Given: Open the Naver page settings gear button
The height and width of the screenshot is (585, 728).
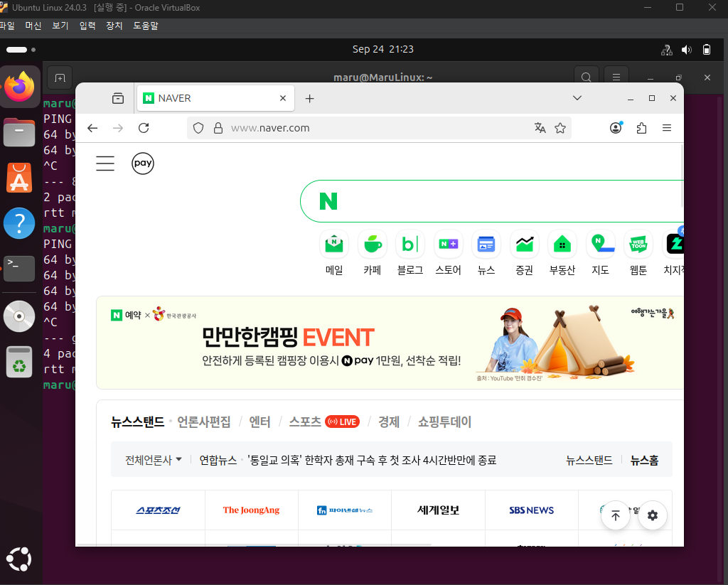Looking at the screenshot, I should 653,515.
